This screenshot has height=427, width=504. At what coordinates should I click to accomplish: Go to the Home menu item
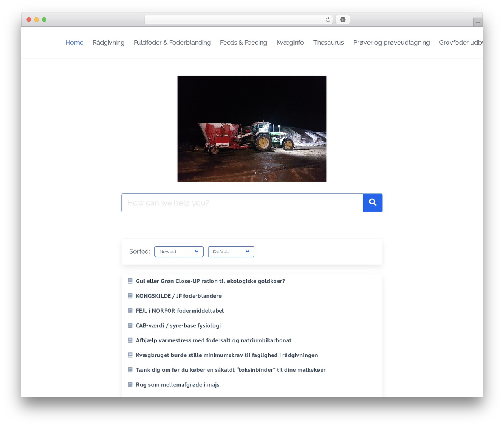click(74, 43)
